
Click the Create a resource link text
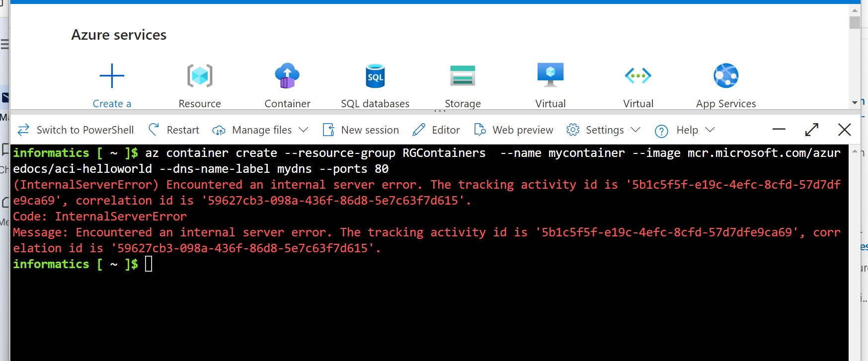[x=112, y=103]
